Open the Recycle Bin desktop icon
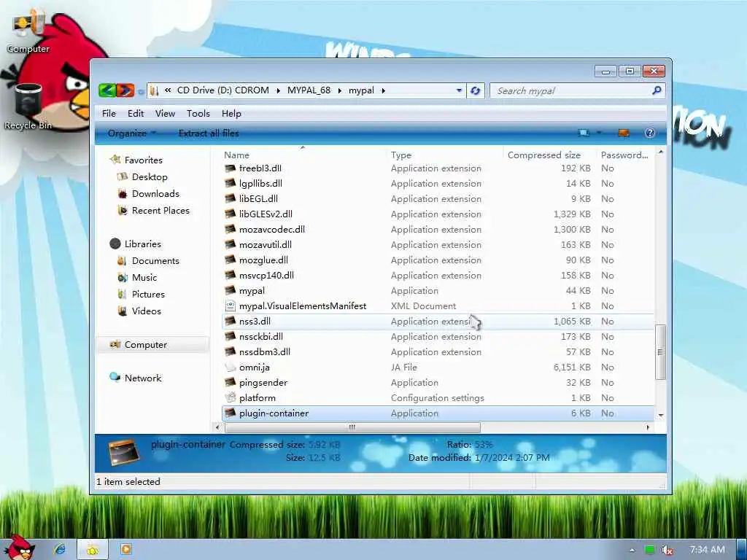Screen dimensions: 747x560 pyautogui.click(x=28, y=106)
